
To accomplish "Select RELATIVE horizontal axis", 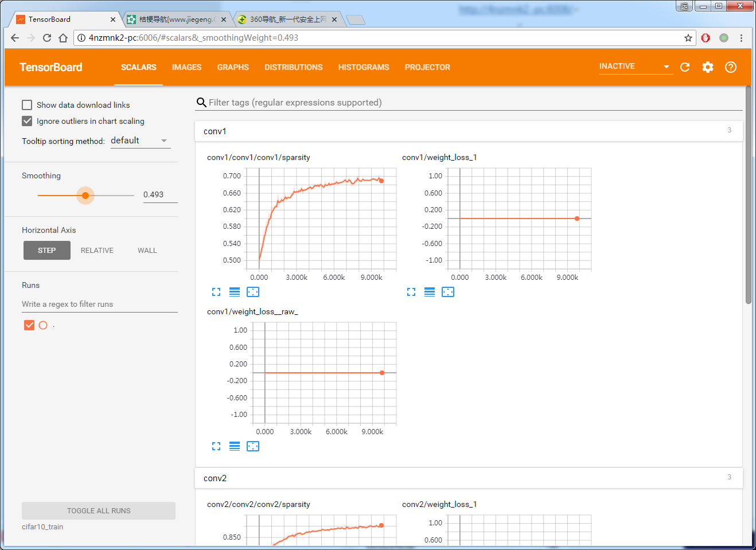I will coord(97,251).
